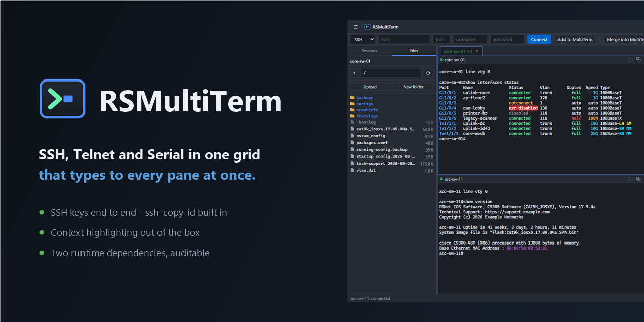Click the Add to MultiTerm button
The height and width of the screenshot is (322, 644).
point(575,39)
